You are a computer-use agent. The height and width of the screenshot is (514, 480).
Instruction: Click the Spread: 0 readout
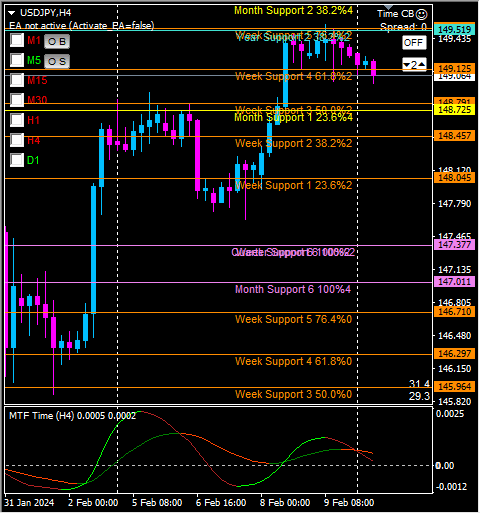tap(403, 27)
